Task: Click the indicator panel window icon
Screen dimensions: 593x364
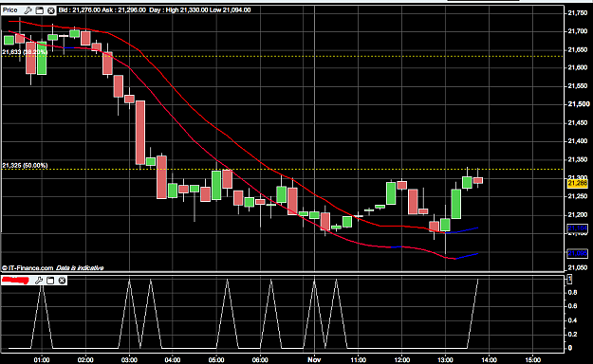Action: click(50, 281)
